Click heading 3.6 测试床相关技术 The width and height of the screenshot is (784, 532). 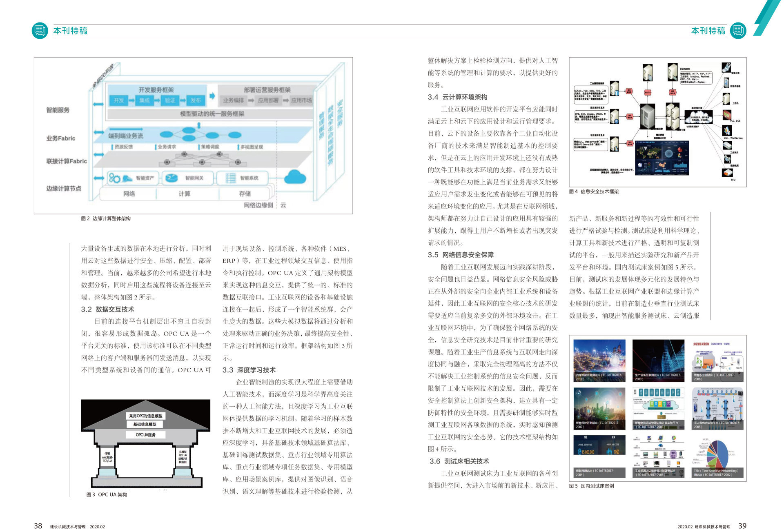(x=459, y=461)
